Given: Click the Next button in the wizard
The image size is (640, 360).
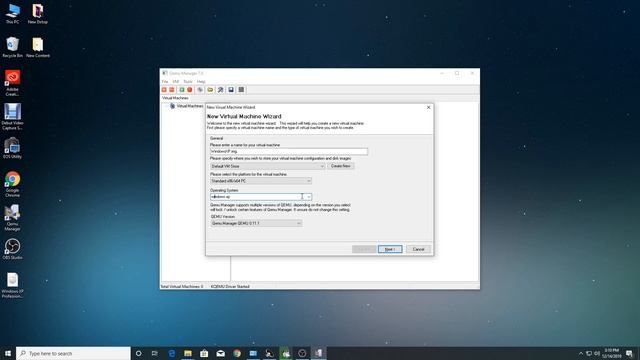Looking at the screenshot, I should click(x=390, y=249).
